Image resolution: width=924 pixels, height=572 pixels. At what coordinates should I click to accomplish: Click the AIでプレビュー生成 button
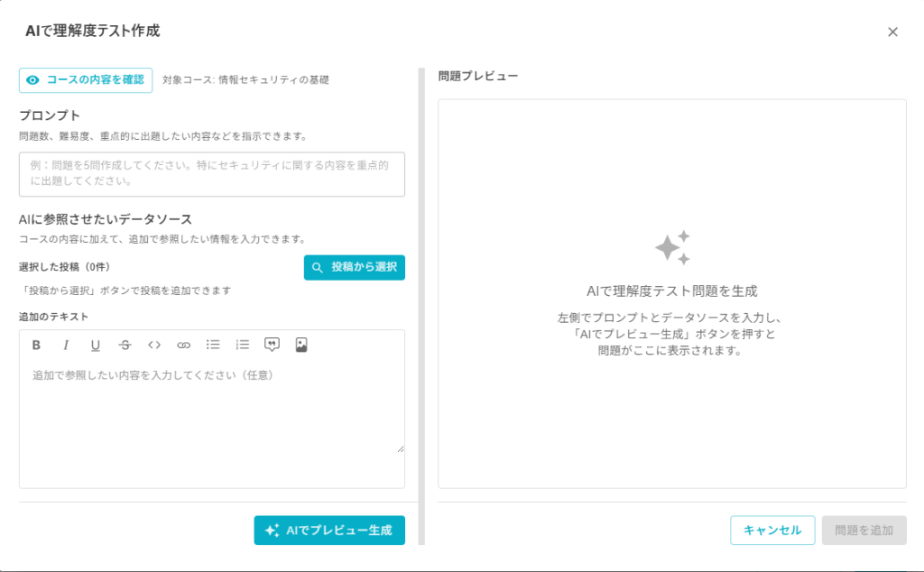(329, 530)
